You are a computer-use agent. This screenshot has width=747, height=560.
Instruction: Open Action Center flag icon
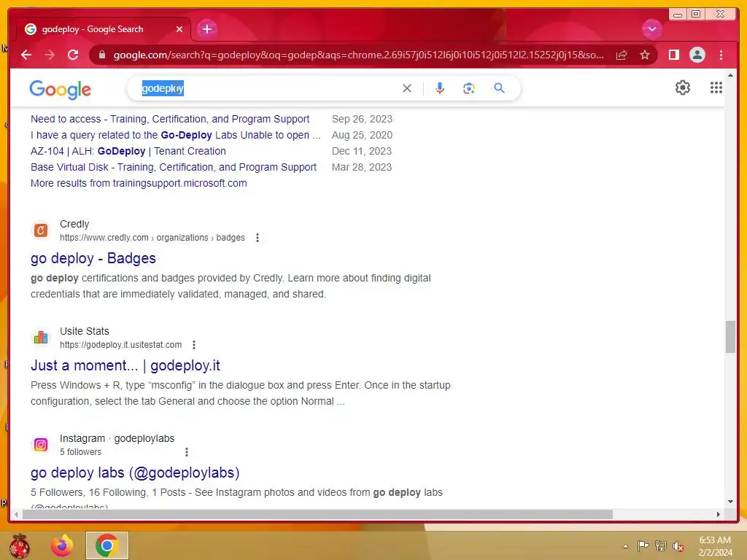(x=643, y=545)
